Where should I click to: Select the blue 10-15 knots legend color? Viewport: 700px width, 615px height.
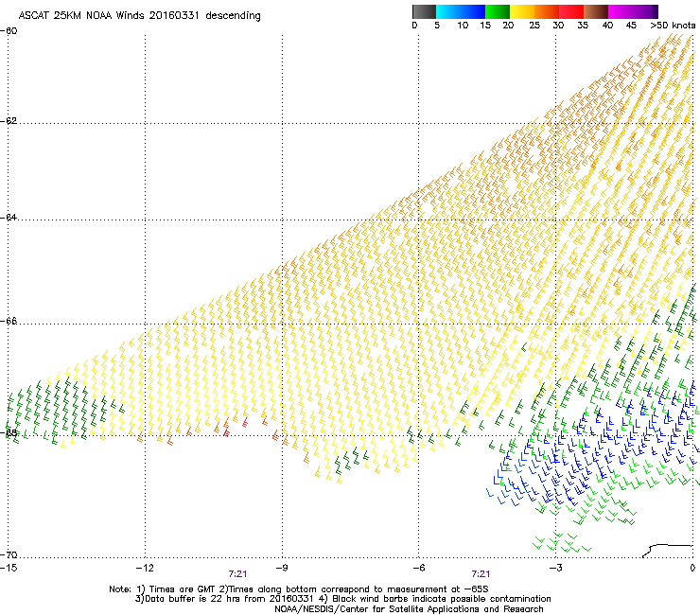click(473, 11)
